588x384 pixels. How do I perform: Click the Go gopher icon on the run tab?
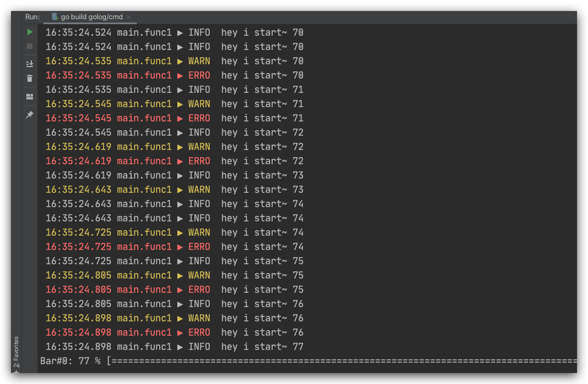coord(55,16)
